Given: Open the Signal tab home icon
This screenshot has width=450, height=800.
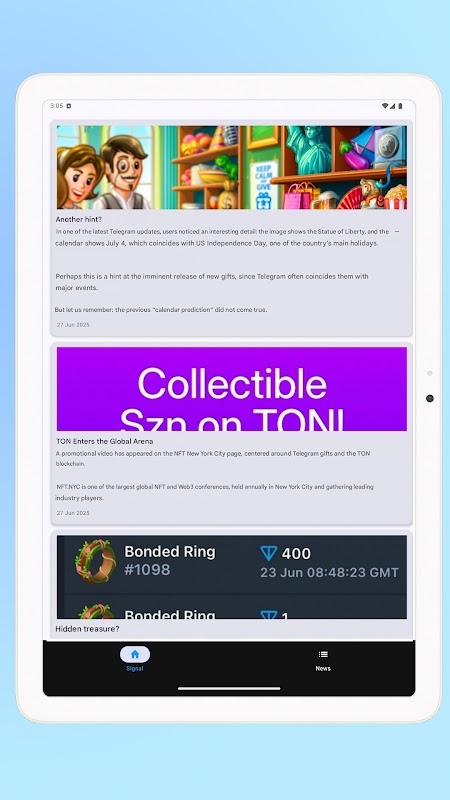Looking at the screenshot, I should point(135,654).
